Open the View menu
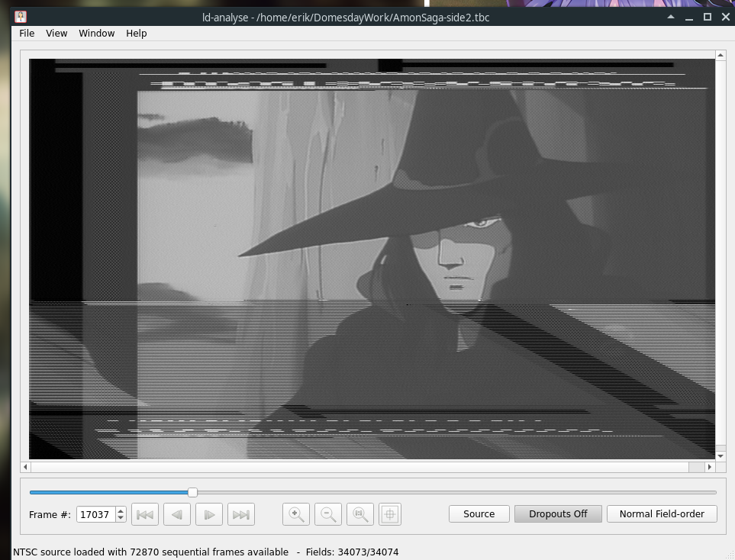The height and width of the screenshot is (560, 735). click(56, 34)
